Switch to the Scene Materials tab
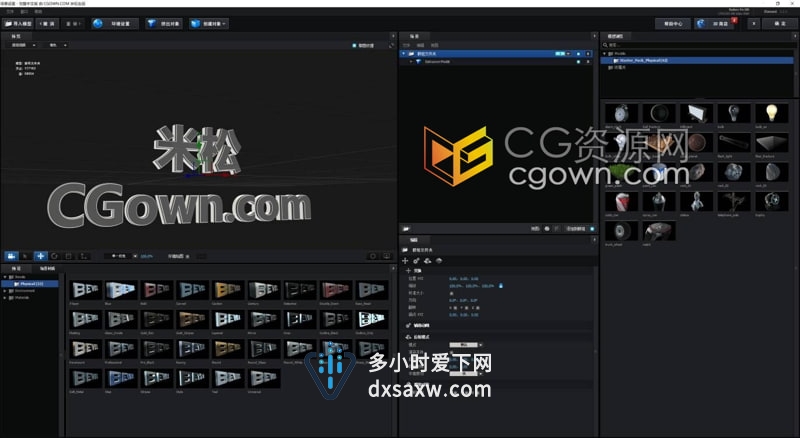Screen dimensions: 800x438 pos(47,268)
